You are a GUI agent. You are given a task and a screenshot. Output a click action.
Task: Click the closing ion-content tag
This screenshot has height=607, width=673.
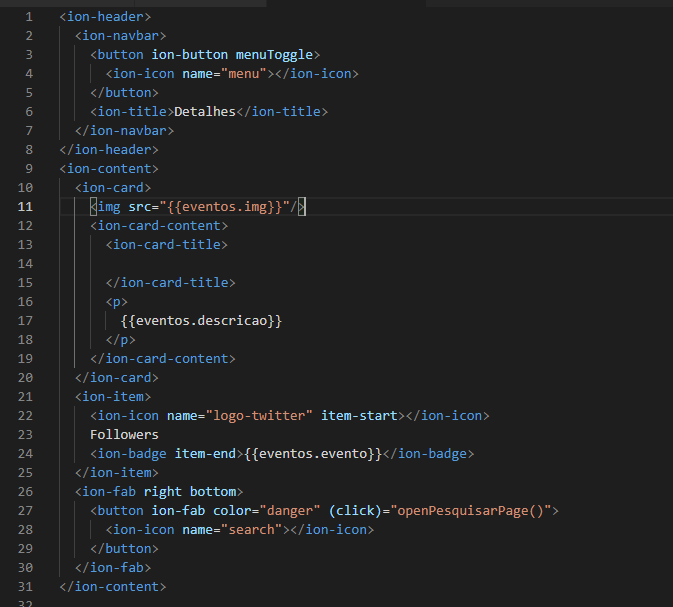[x=112, y=587]
